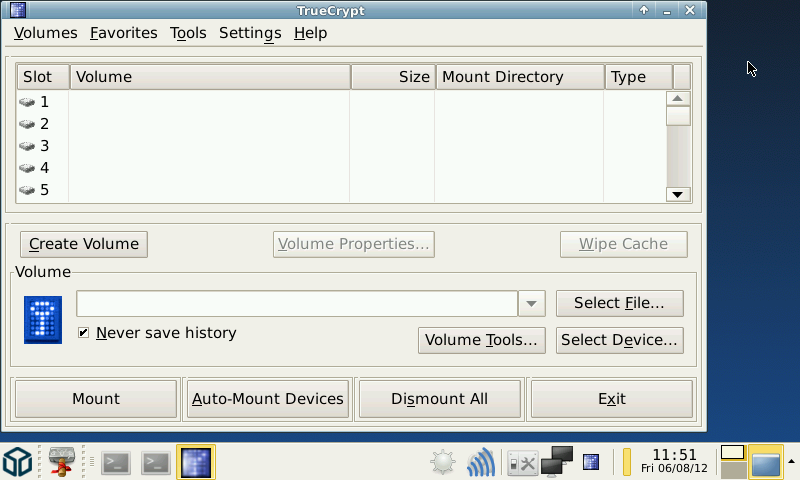800x480 pixels.
Task: Click the volume path input field
Action: click(297, 304)
